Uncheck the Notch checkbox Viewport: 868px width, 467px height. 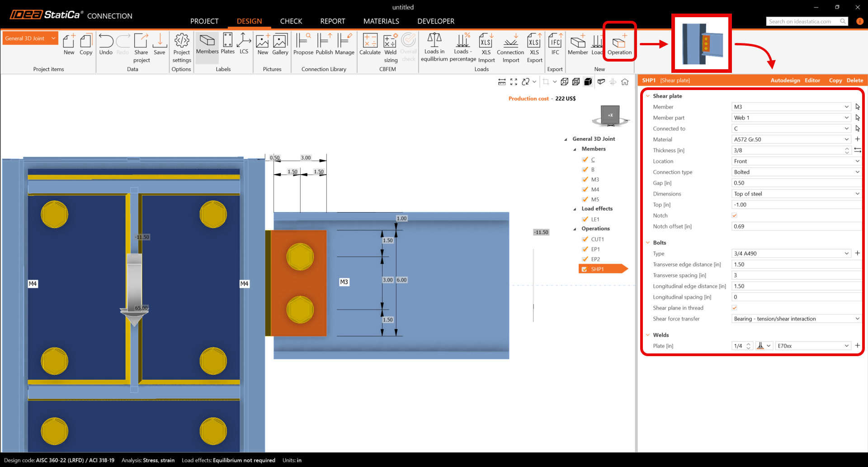coord(734,215)
